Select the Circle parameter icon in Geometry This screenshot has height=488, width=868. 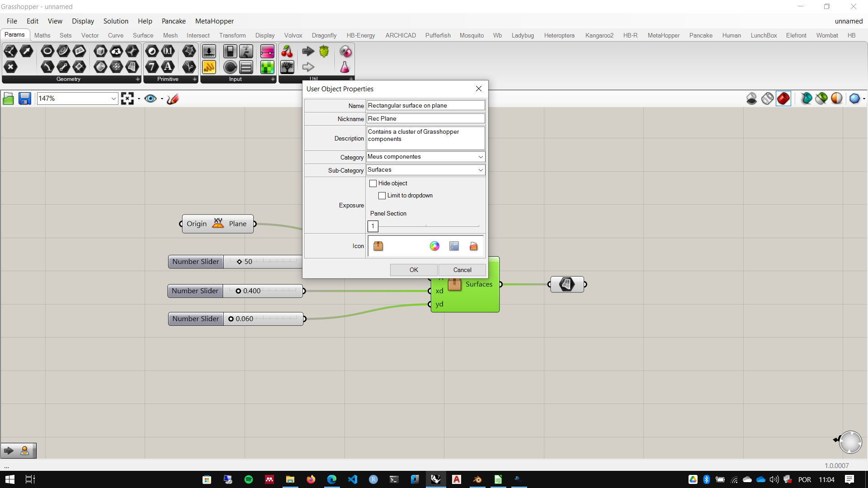[47, 52]
